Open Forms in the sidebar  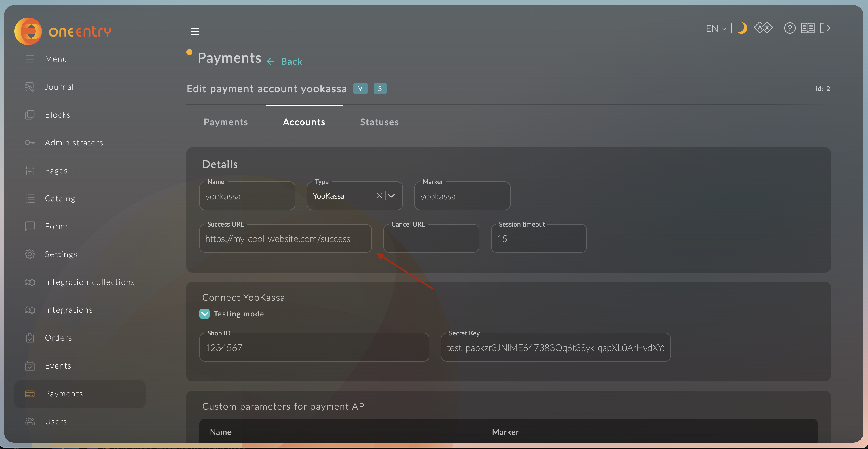[57, 226]
